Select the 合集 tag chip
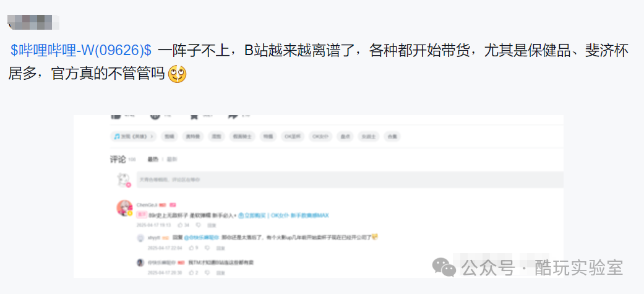 point(392,136)
